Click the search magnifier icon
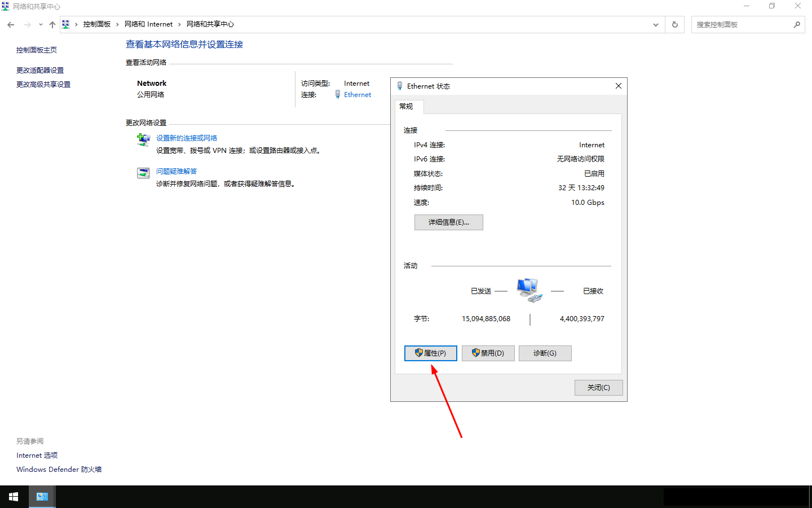This screenshot has width=812, height=508. [x=797, y=25]
